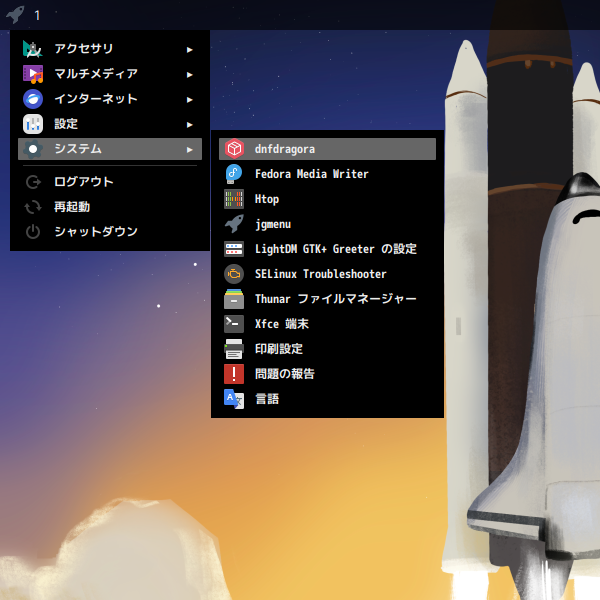Viewport: 600px width, 600px height.
Task: Click the 設定 mixer sliders icon
Action: pyautogui.click(x=33, y=124)
